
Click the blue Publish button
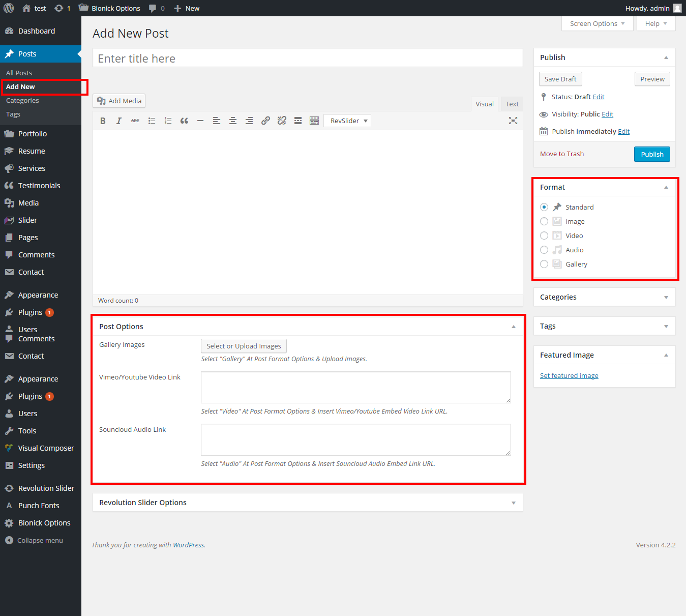point(651,154)
